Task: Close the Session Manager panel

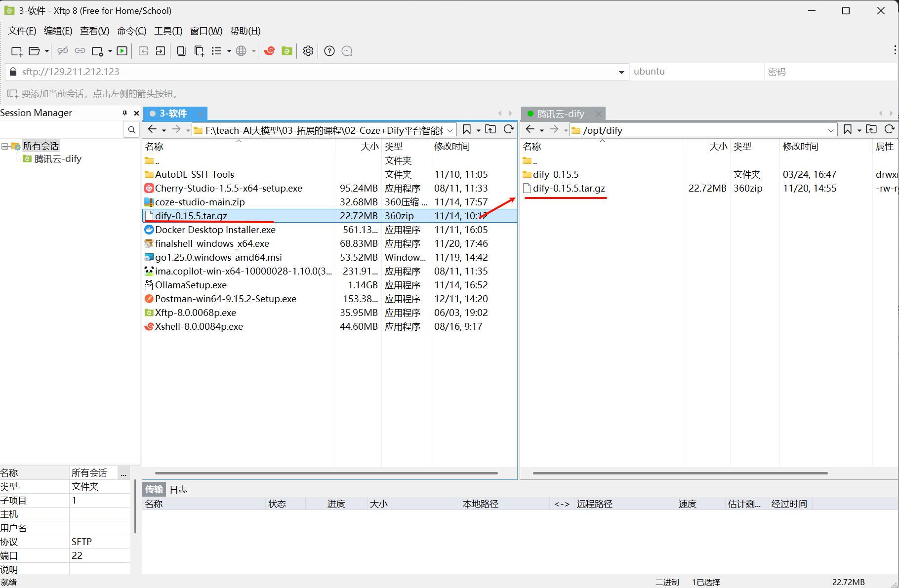Action: pyautogui.click(x=137, y=113)
